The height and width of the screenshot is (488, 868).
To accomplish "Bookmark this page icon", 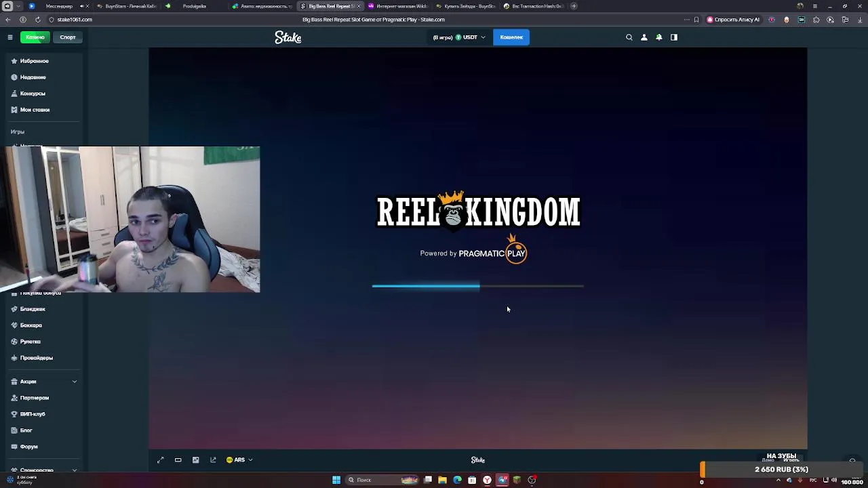I will 696,20.
